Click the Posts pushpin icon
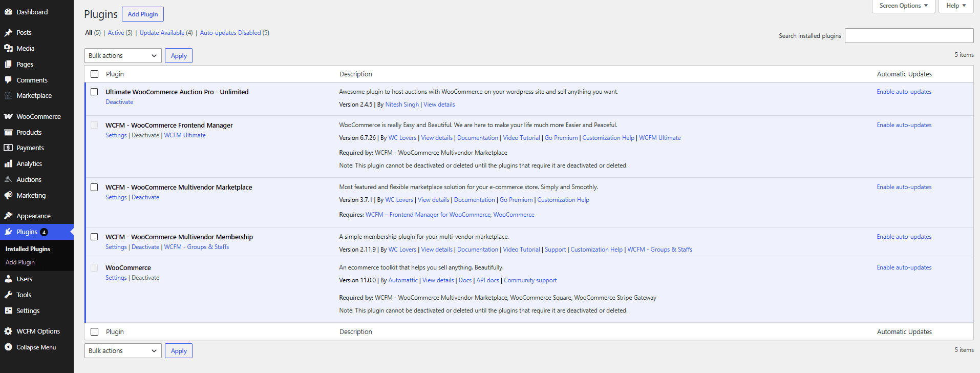The width and height of the screenshot is (980, 373). 8,32
